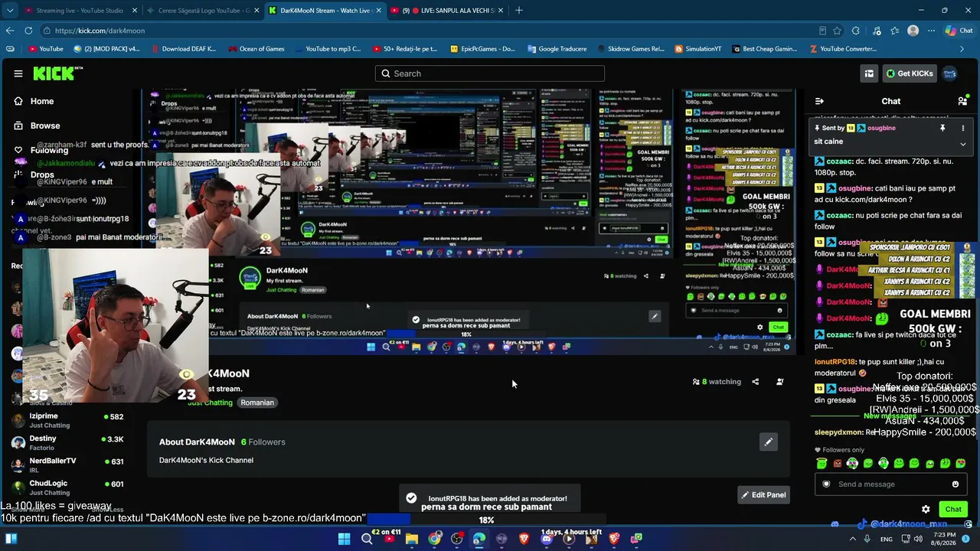Open the 6 Followers count in About panel
This screenshot has width=980, height=551.
point(263,442)
